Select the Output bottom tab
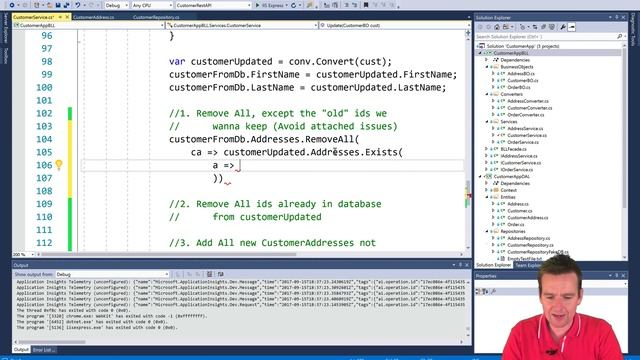 (21, 350)
